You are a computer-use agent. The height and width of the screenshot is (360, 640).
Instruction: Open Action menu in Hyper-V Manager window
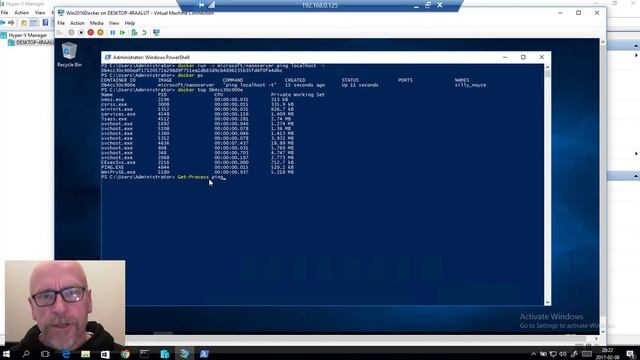click(x=21, y=13)
